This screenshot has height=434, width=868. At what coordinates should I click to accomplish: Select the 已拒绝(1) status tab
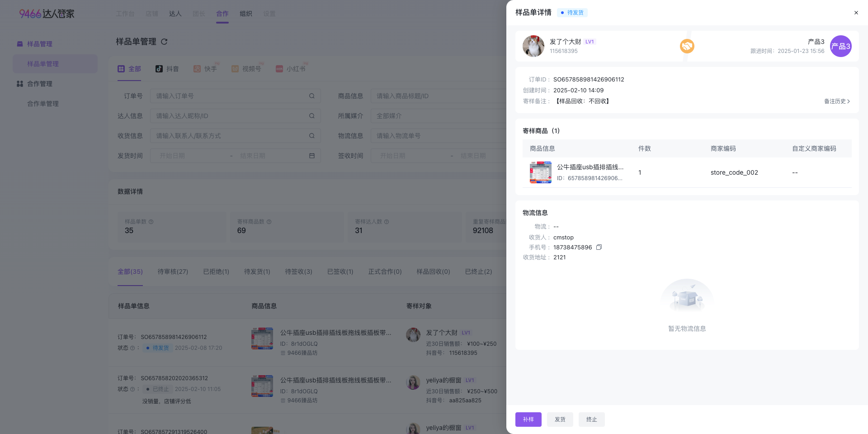(216, 272)
